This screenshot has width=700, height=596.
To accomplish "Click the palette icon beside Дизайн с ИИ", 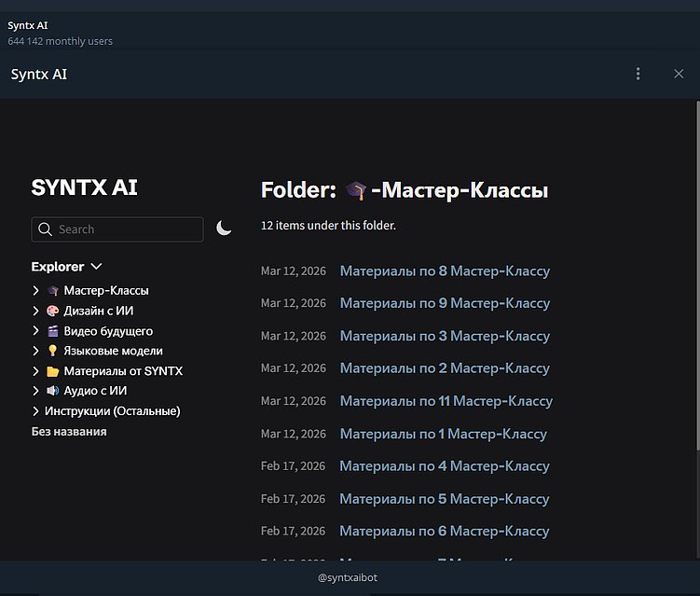I will pyautogui.click(x=53, y=311).
